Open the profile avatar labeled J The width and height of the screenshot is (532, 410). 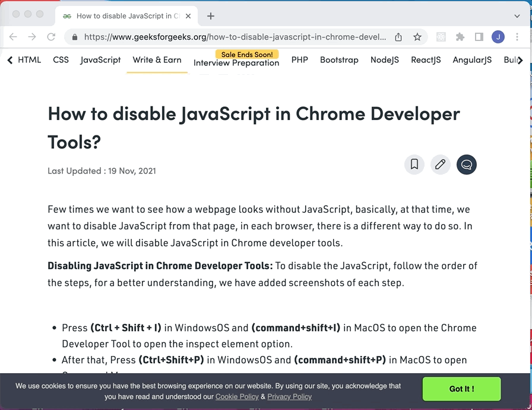[x=498, y=37]
